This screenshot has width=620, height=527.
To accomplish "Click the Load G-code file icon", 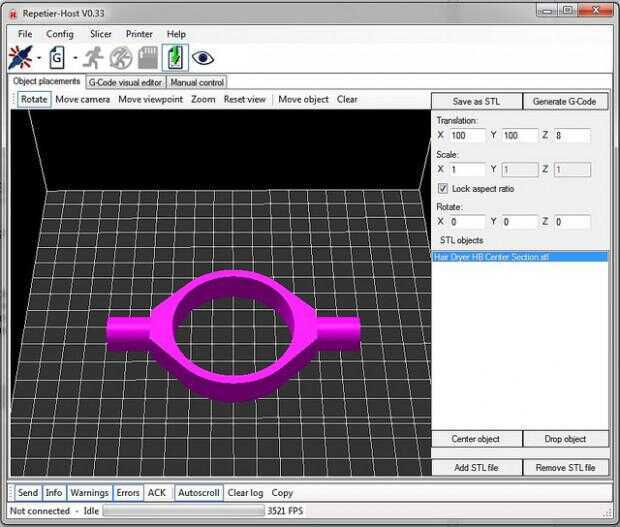I will tap(57, 58).
